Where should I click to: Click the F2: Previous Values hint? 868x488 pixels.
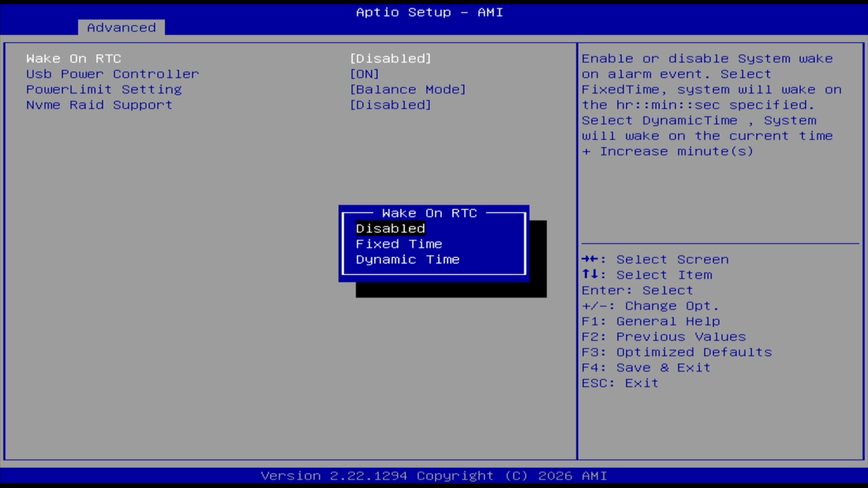pos(664,337)
